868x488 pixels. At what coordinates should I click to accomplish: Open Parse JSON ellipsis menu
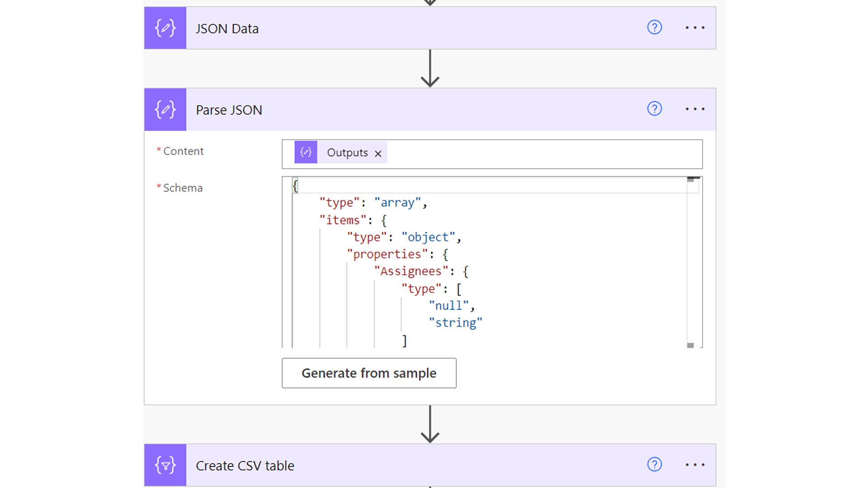pos(694,109)
